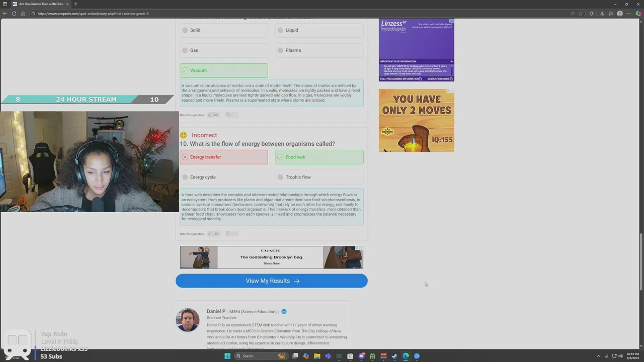Click the browser Back arrow
The image size is (644, 362).
pyautogui.click(x=5, y=14)
